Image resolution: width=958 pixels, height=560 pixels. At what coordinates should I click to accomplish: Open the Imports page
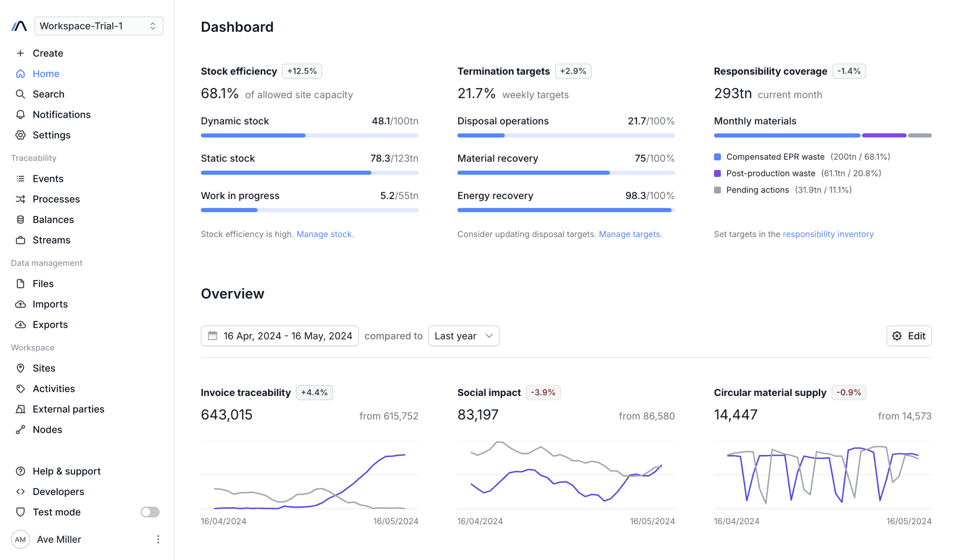coord(50,304)
